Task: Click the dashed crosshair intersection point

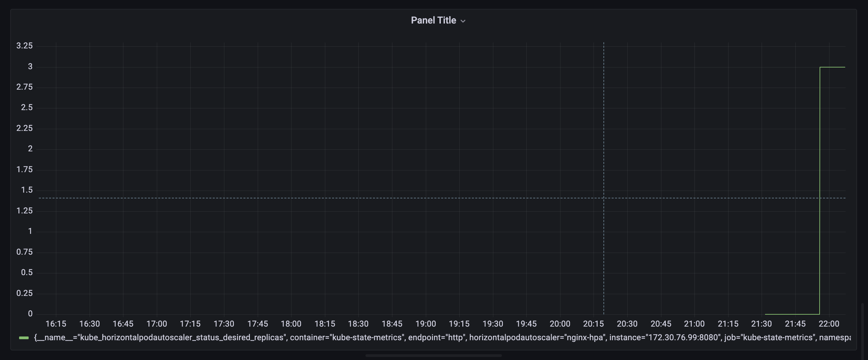Action: (x=604, y=198)
